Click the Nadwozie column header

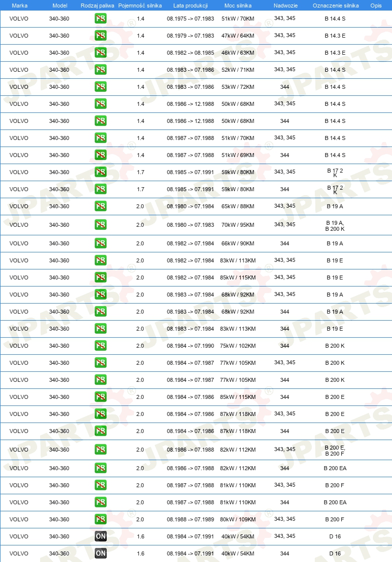coord(286,6)
